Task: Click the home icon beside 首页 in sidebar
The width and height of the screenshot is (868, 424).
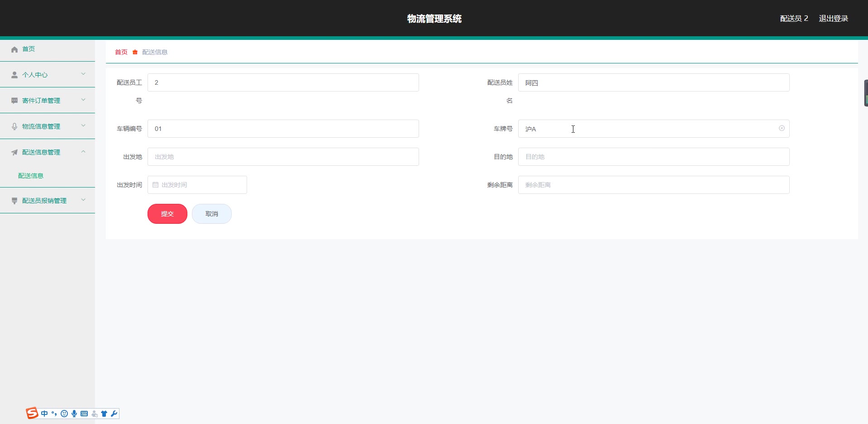Action: click(14, 49)
